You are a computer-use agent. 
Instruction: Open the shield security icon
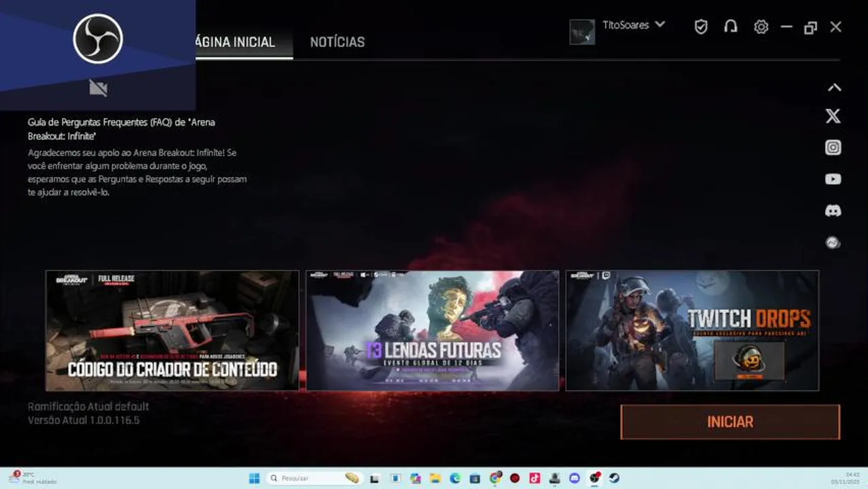(x=701, y=26)
